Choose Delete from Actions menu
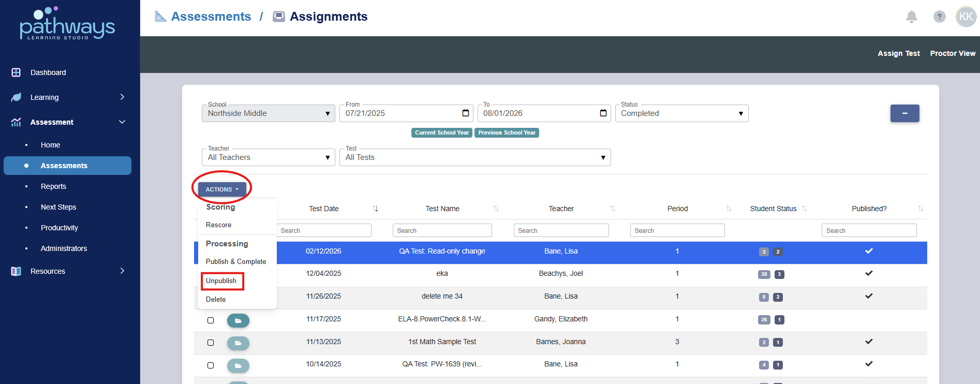 click(216, 300)
